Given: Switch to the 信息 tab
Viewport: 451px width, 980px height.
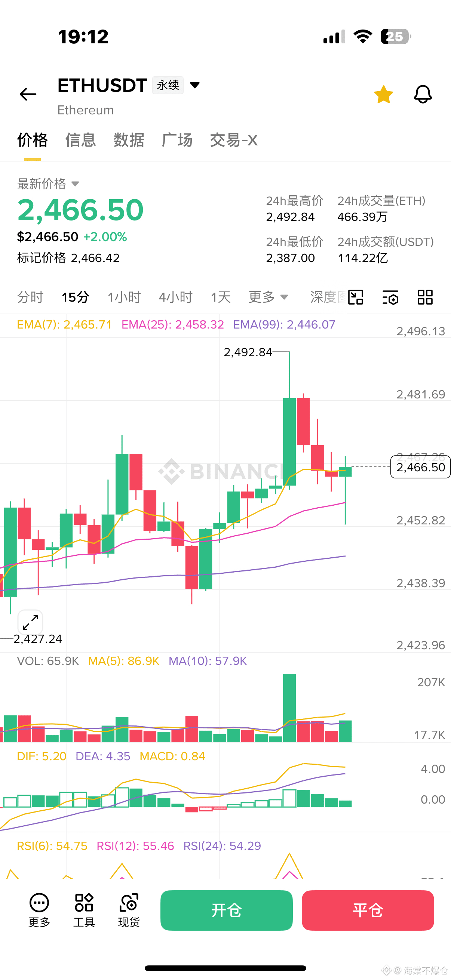Looking at the screenshot, I should [80, 140].
